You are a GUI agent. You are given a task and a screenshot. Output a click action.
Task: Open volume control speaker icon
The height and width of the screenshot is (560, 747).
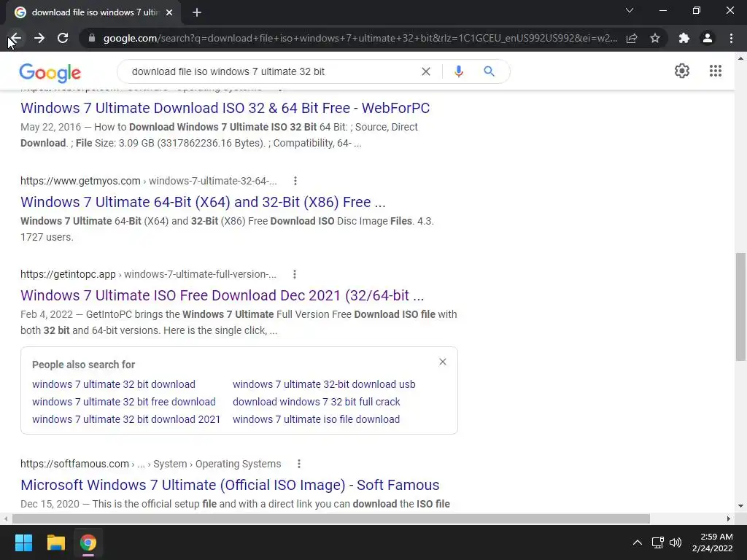click(675, 542)
